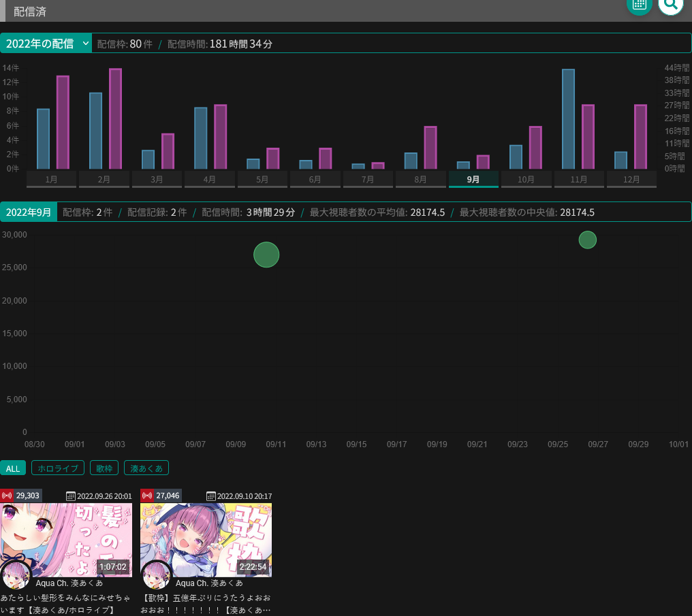This screenshot has width=692, height=616.
Task: Select the 12月 month tab
Action: coord(631,180)
